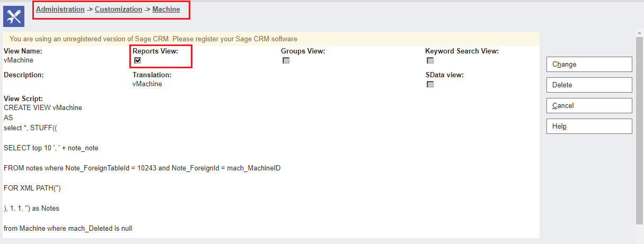Click the 'from Machine where mach_Deleted' script line

68,229
